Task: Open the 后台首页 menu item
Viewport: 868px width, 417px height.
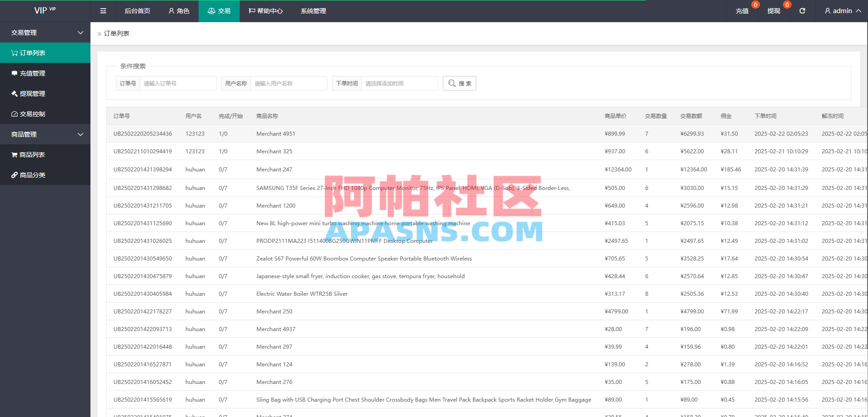Action: pyautogui.click(x=137, y=10)
